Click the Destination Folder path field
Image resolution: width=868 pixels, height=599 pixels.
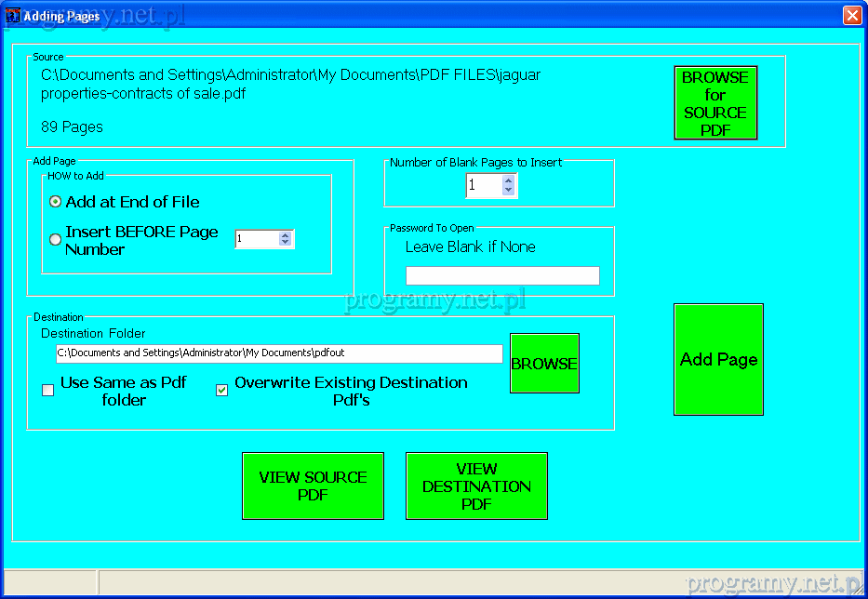[279, 353]
